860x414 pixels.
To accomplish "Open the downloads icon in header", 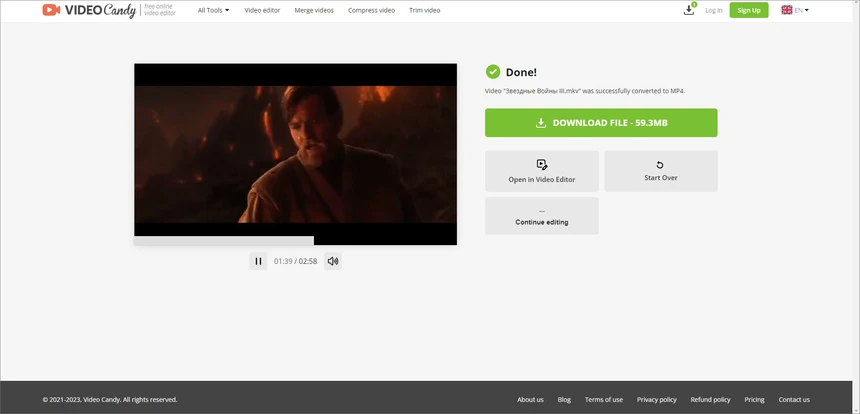I will (x=689, y=10).
